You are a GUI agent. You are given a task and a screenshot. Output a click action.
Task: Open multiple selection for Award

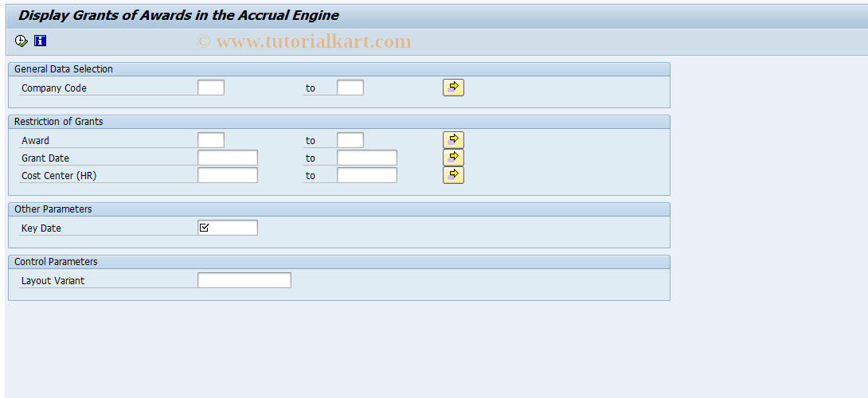click(453, 140)
